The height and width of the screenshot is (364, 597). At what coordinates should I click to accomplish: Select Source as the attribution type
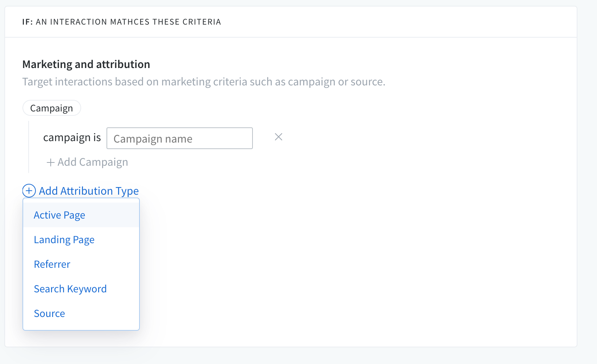pyautogui.click(x=49, y=314)
